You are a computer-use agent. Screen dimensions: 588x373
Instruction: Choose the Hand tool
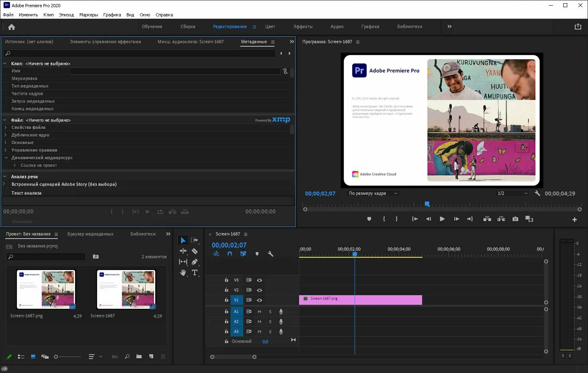(x=183, y=273)
